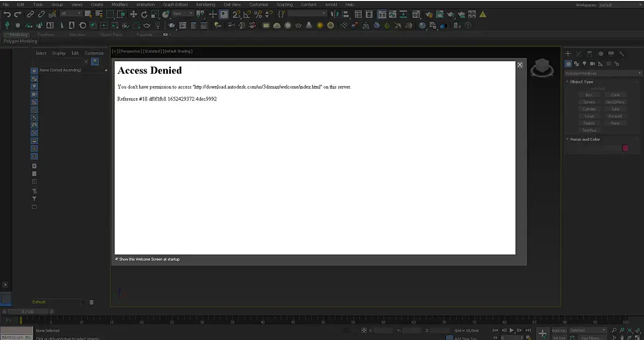
Task: Click the Redo arrow icon
Action: [17, 14]
